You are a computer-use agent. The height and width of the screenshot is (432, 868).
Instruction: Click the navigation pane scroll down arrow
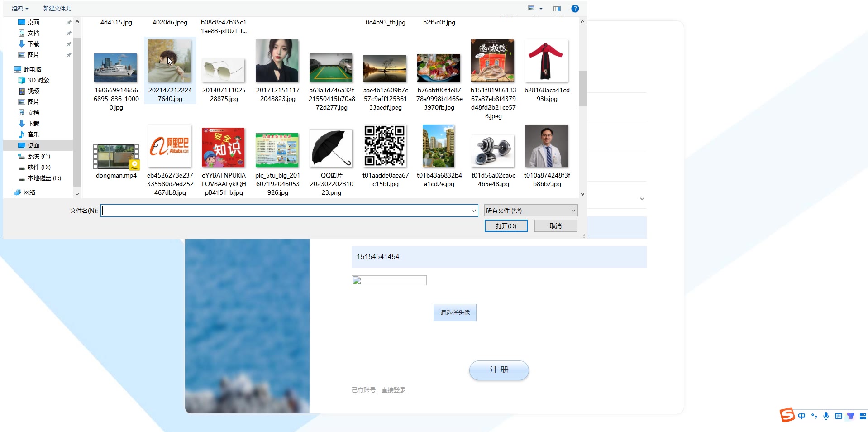[x=77, y=194]
